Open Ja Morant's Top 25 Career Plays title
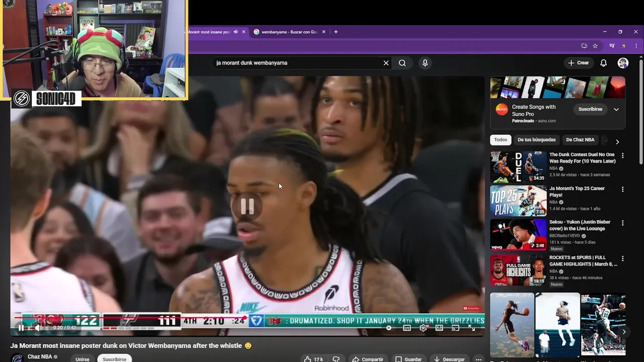Screen dimensions: 644x362 [577, 192]
